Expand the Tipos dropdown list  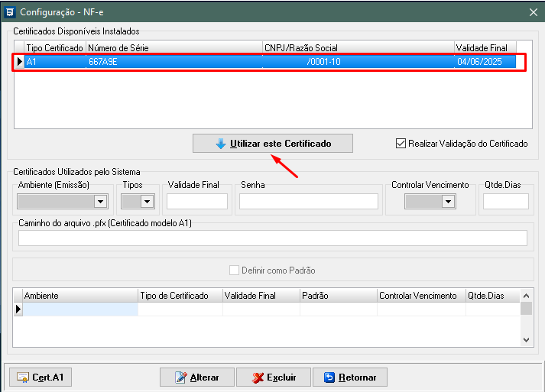pos(147,202)
